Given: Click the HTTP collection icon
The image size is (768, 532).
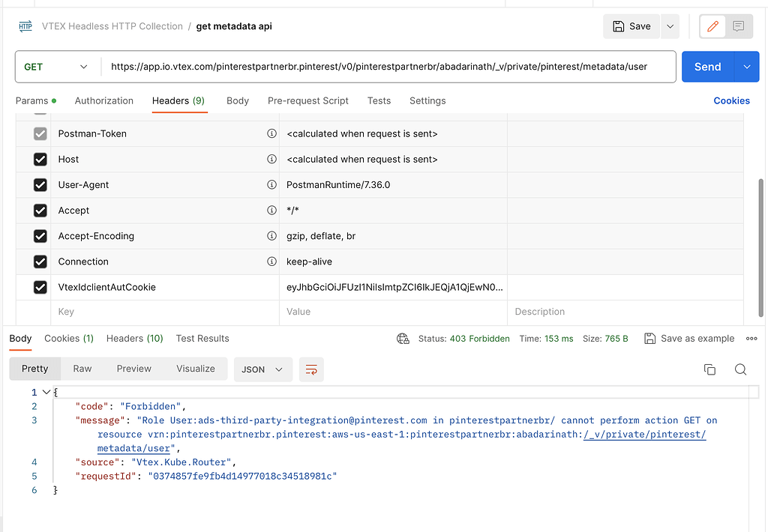Looking at the screenshot, I should (25, 26).
